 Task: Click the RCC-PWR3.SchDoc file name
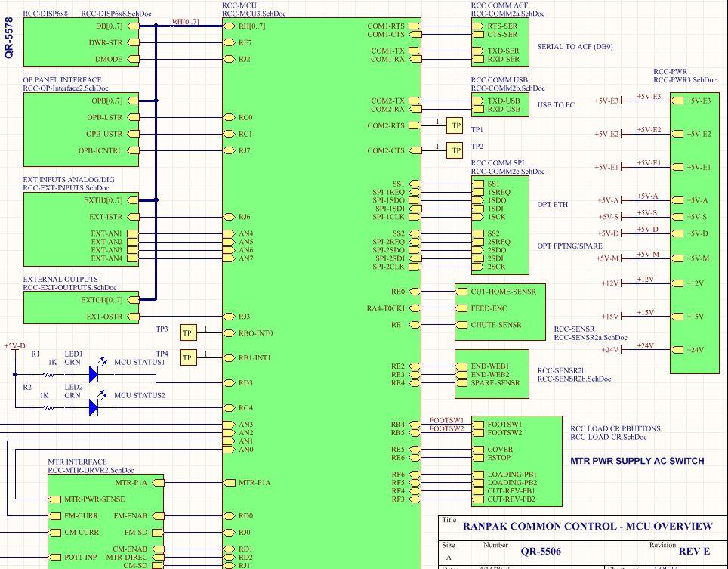[x=685, y=80]
